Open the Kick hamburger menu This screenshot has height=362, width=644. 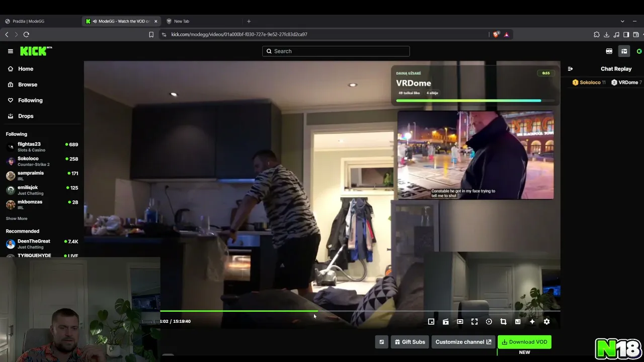pyautogui.click(x=10, y=51)
